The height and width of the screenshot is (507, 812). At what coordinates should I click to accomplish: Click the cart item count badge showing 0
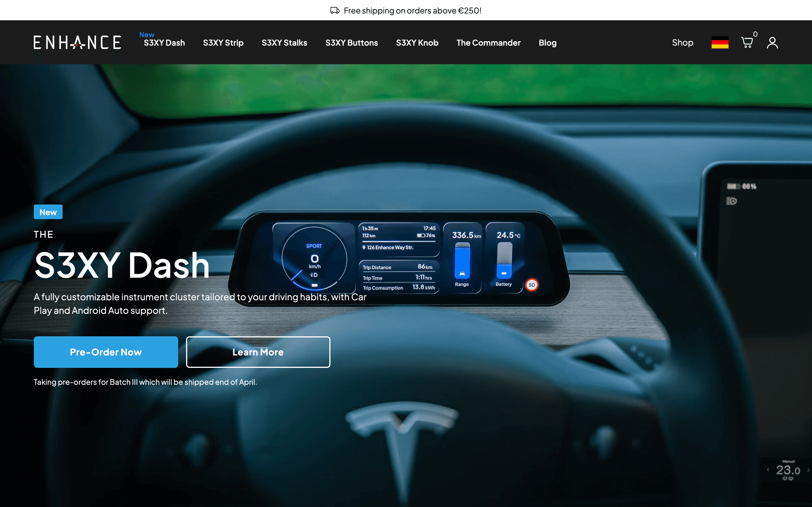point(755,34)
